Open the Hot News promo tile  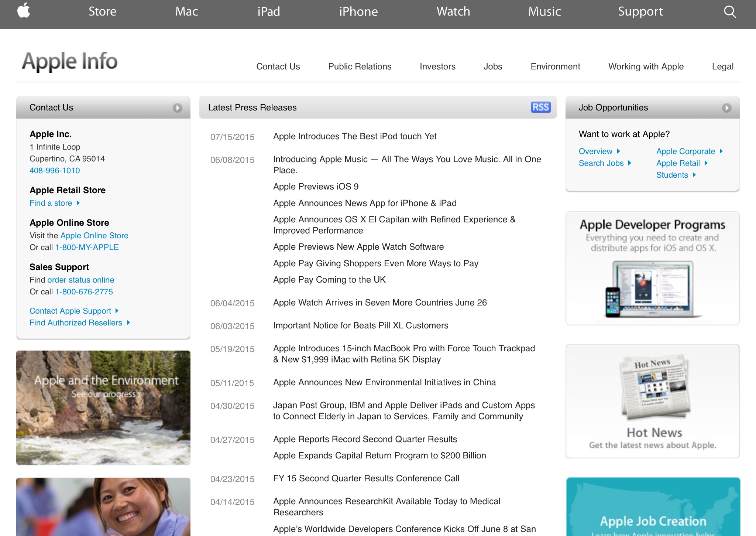[653, 401]
